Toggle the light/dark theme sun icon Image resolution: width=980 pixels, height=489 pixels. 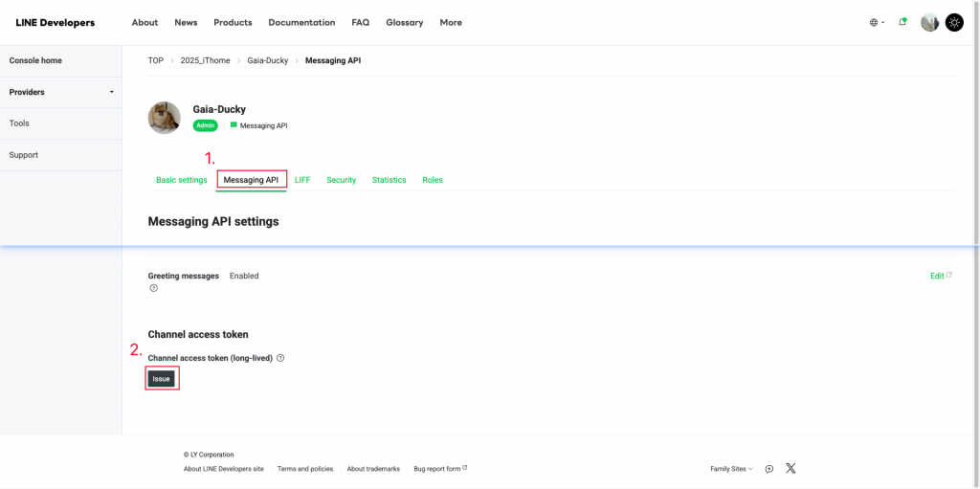click(x=954, y=23)
